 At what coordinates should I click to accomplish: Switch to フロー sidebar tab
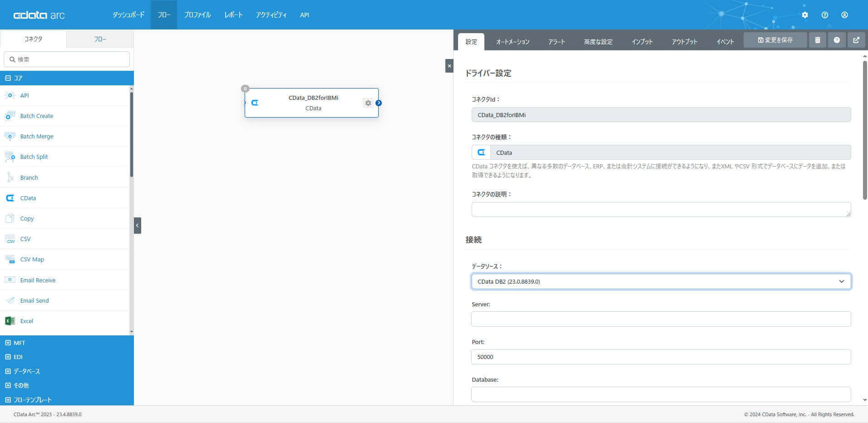pos(100,39)
